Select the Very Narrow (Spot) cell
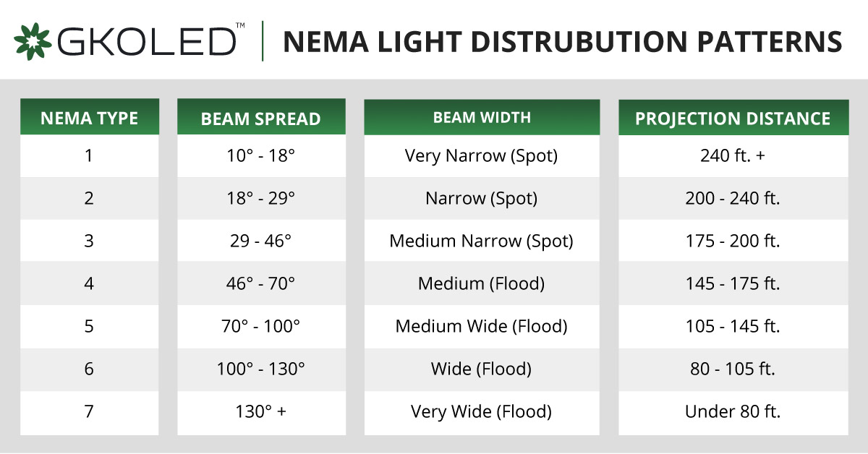 (481, 155)
